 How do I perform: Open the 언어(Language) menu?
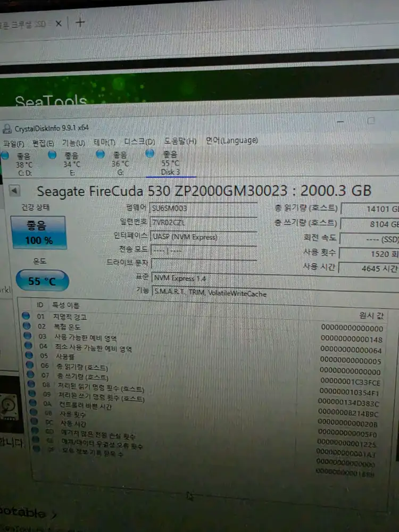pyautogui.click(x=232, y=140)
